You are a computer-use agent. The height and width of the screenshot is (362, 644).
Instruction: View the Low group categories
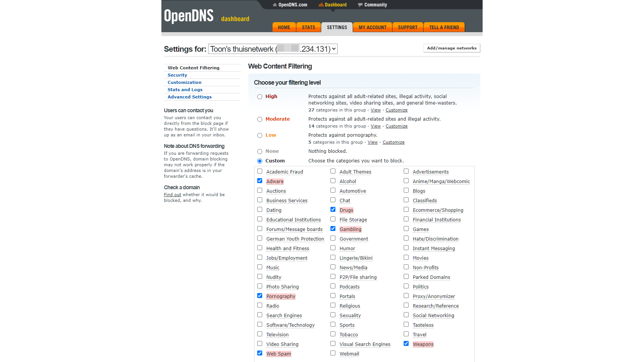373,142
